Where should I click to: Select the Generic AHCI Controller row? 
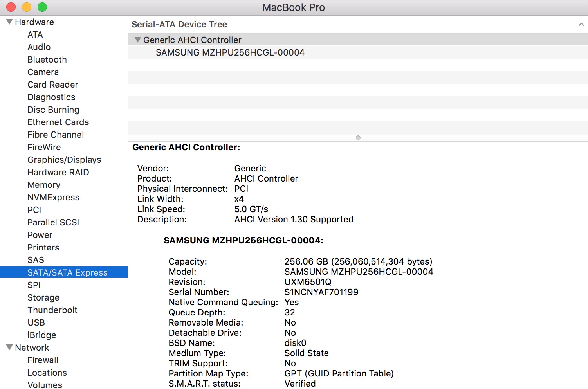(358, 40)
